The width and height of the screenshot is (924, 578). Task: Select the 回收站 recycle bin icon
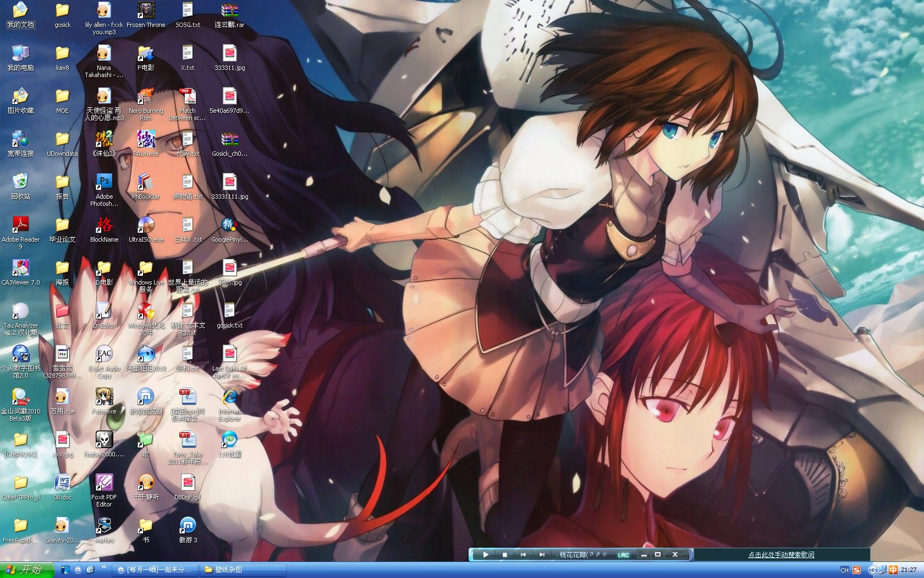(x=20, y=186)
